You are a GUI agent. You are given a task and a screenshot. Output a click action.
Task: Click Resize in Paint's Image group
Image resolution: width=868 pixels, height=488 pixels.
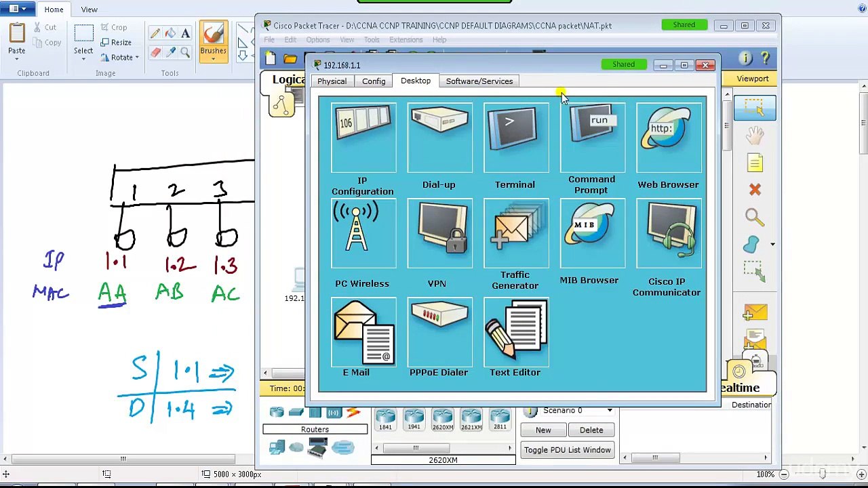point(116,42)
